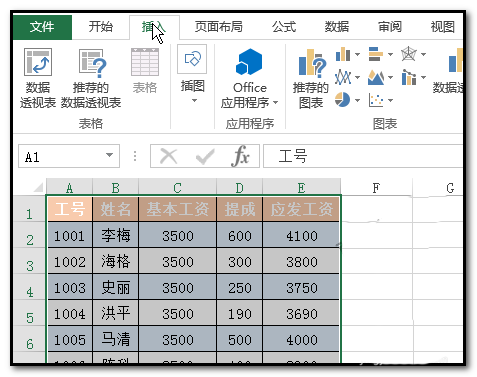Switch to the 审阅 (Review) tab

[x=390, y=27]
